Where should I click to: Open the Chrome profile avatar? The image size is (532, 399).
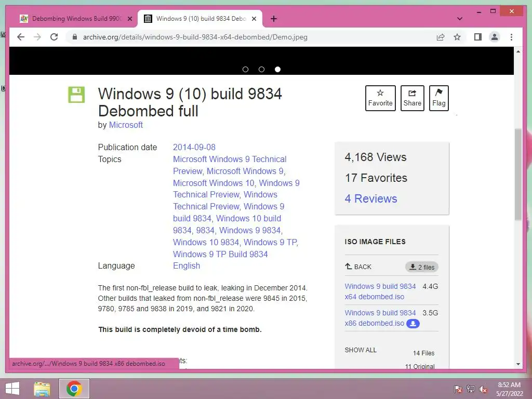pyautogui.click(x=495, y=37)
